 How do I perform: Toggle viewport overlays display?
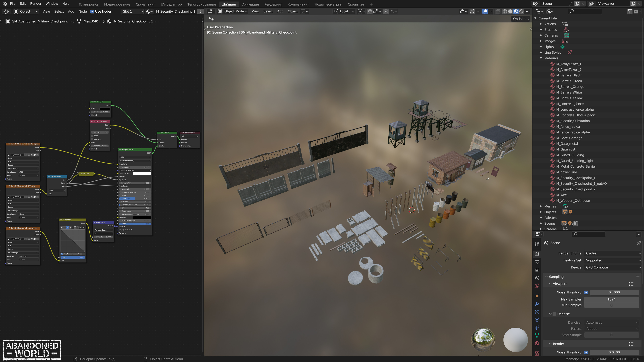click(485, 12)
